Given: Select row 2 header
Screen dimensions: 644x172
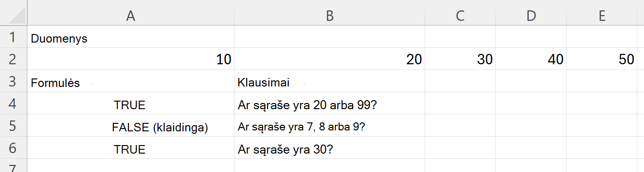Looking at the screenshot, I should click(x=14, y=59).
